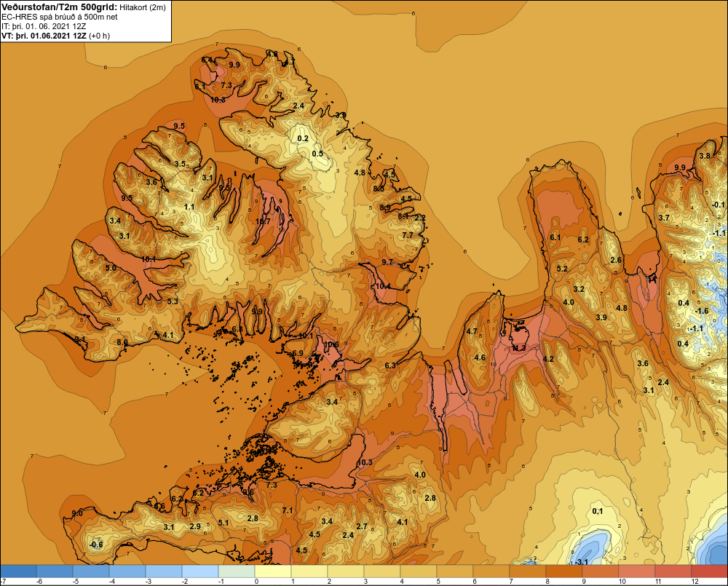
Task: Click the 10.6 temperature value
Action: pos(331,344)
